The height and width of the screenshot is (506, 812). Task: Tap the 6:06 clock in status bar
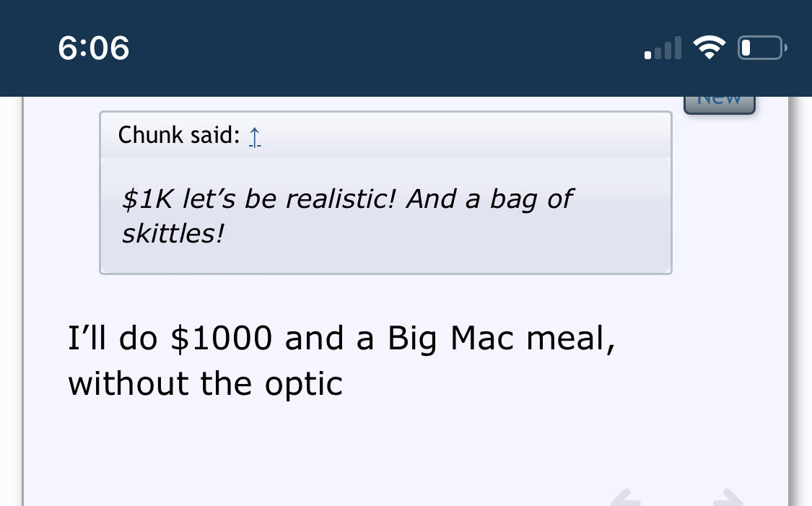click(94, 48)
